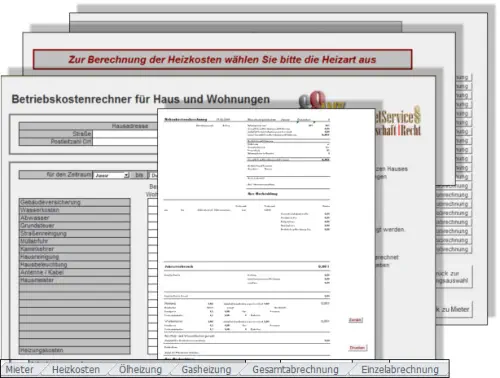500x378 pixels.
Task: Click the 'Hausadresse' header cell
Action: tap(88, 126)
